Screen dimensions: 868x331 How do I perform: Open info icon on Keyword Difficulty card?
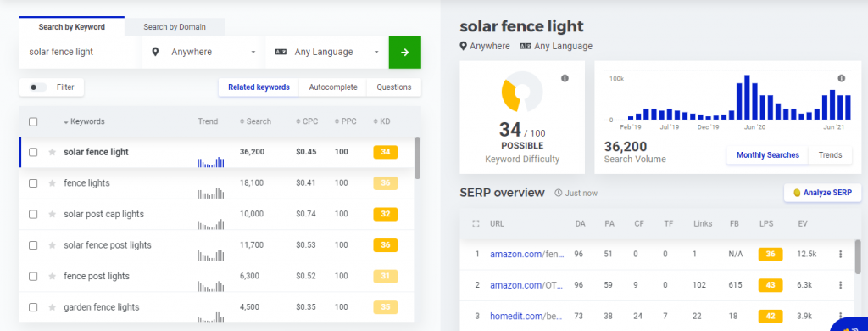point(565,78)
